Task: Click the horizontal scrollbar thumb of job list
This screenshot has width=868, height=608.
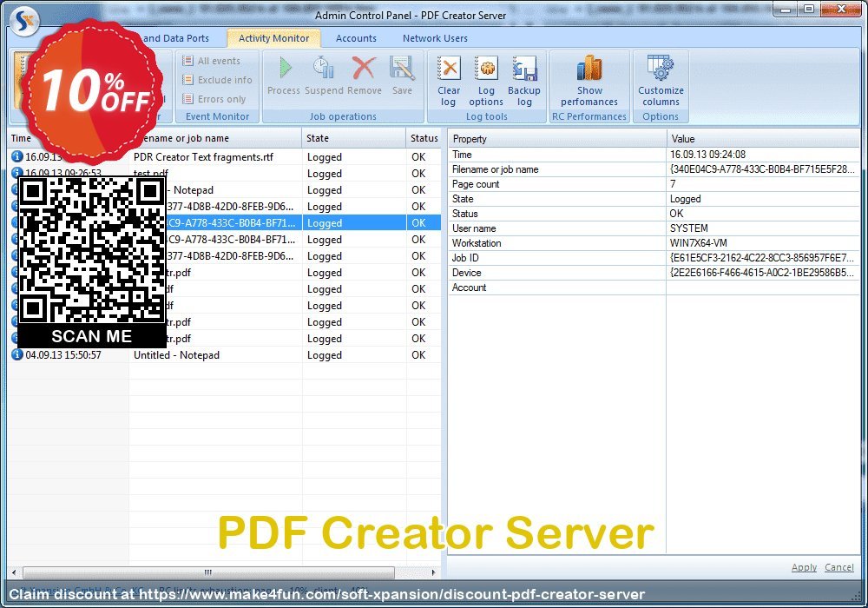Action: point(208,572)
